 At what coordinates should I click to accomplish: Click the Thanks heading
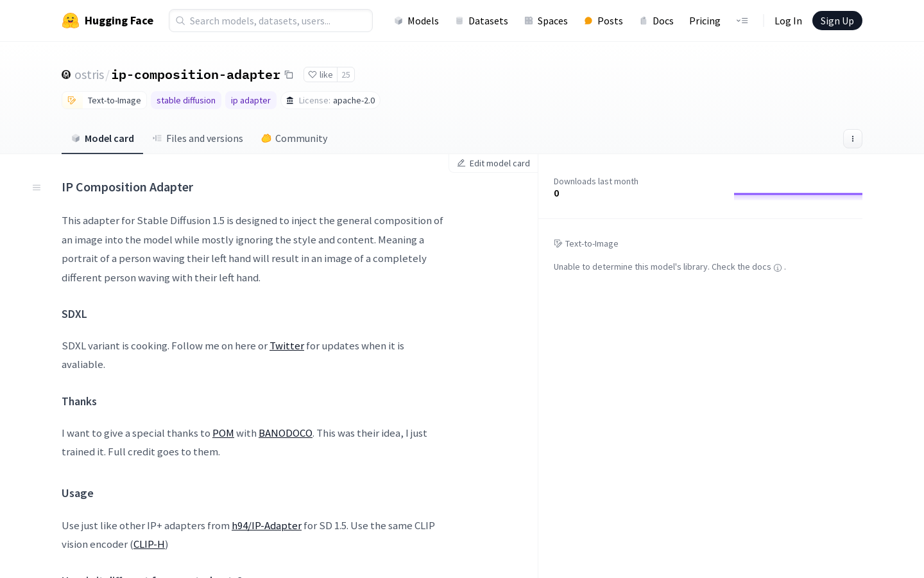coord(79,401)
